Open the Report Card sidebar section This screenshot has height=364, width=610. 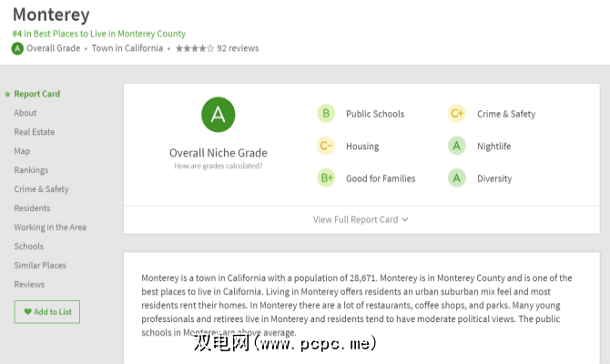click(36, 94)
